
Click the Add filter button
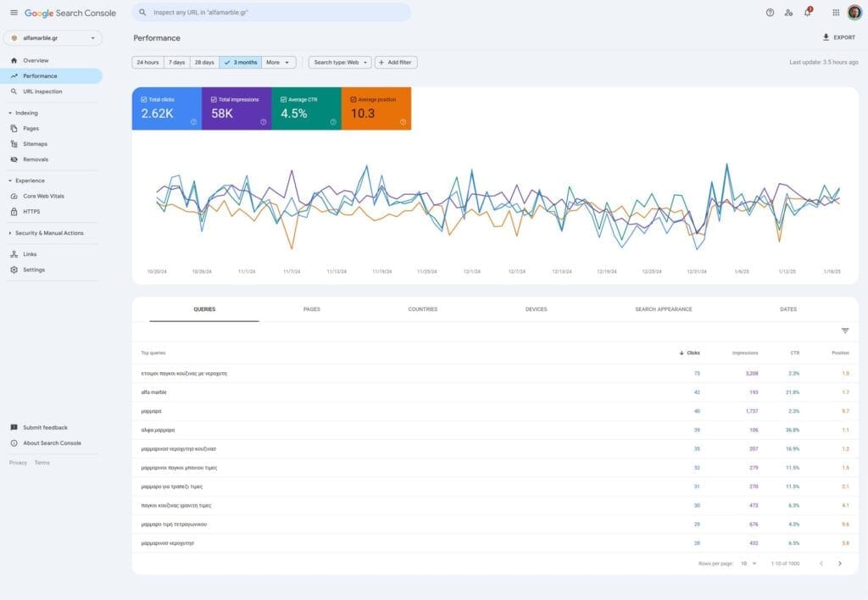point(396,63)
